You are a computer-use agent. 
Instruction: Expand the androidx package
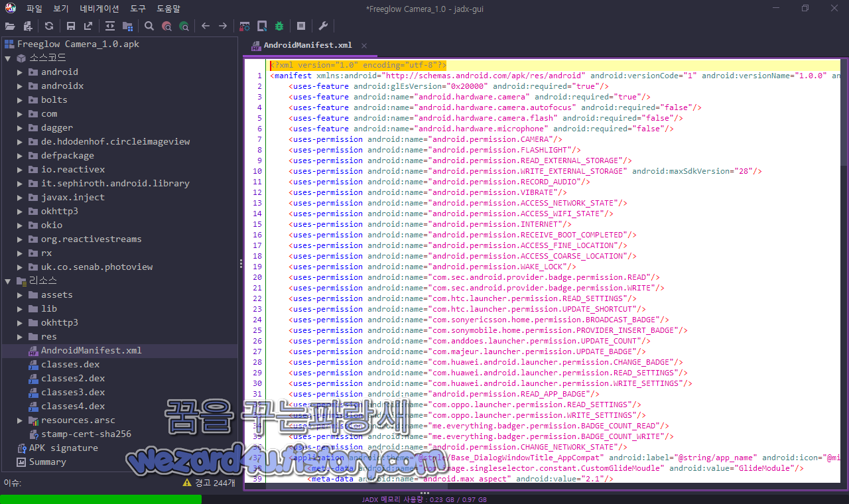click(x=20, y=86)
